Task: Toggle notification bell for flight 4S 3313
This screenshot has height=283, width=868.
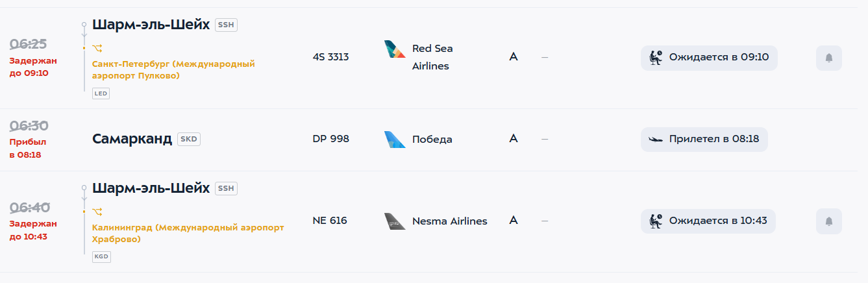Action: pyautogui.click(x=828, y=58)
